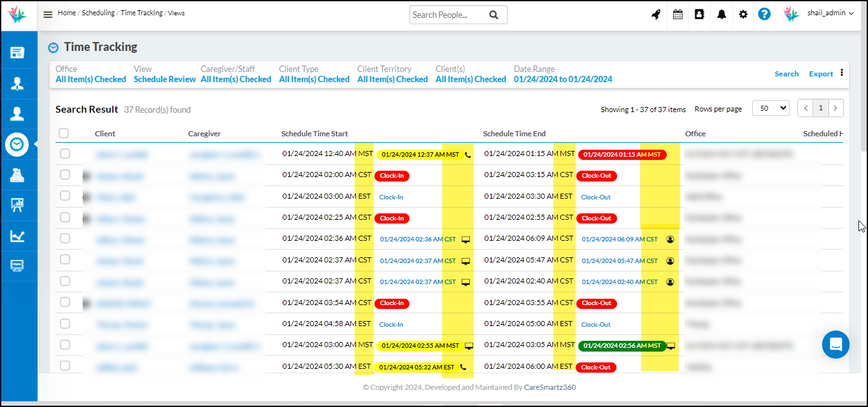The image size is (868, 407).
Task: Click the red Clock-In badge in second row
Action: coord(392,176)
